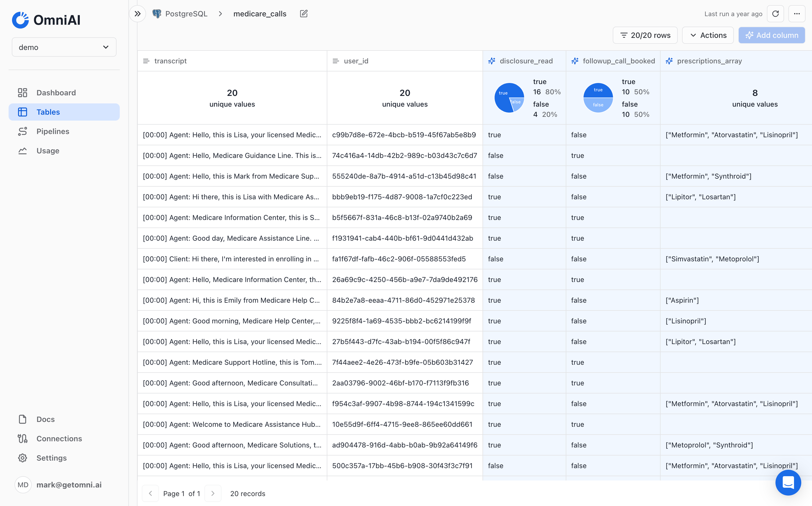The height and width of the screenshot is (506, 812).
Task: Click the disclosure_read AI column sparkle icon
Action: click(491, 61)
